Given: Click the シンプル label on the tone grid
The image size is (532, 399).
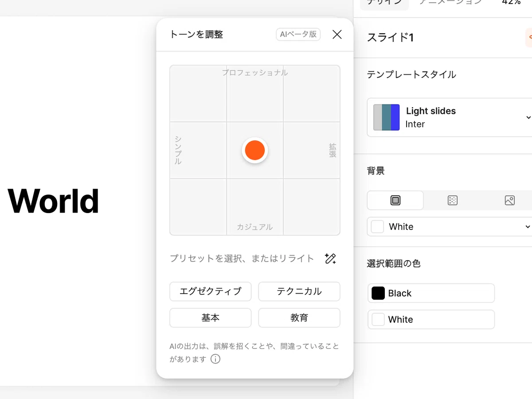Looking at the screenshot, I should (x=178, y=150).
